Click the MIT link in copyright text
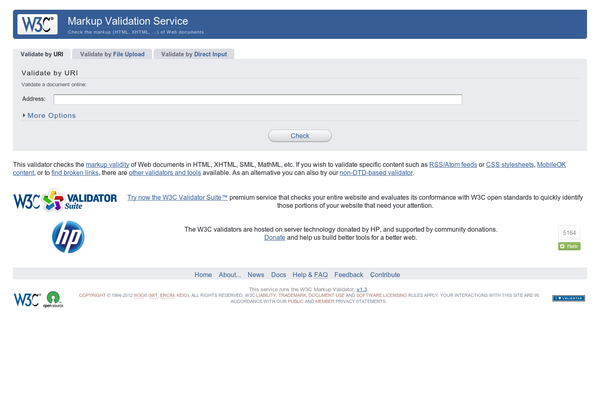The height and width of the screenshot is (420, 600). [153, 295]
